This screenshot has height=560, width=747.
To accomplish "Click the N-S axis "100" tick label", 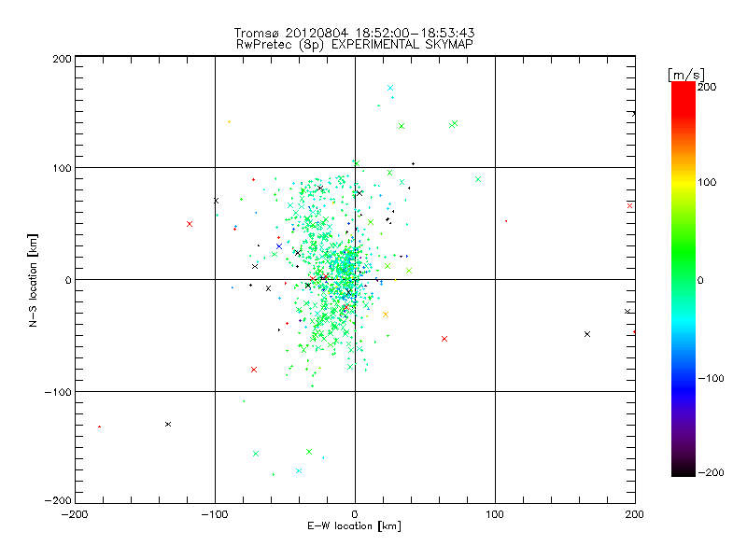I will pos(62,168).
